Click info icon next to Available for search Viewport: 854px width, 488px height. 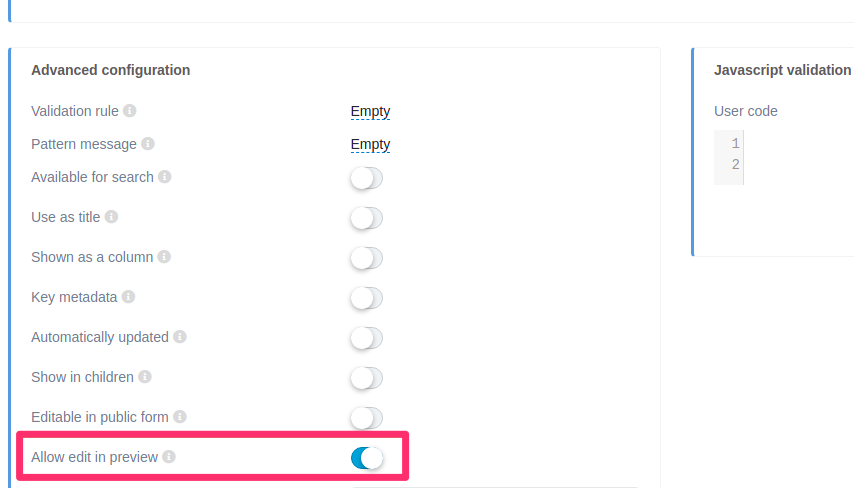pyautogui.click(x=165, y=177)
